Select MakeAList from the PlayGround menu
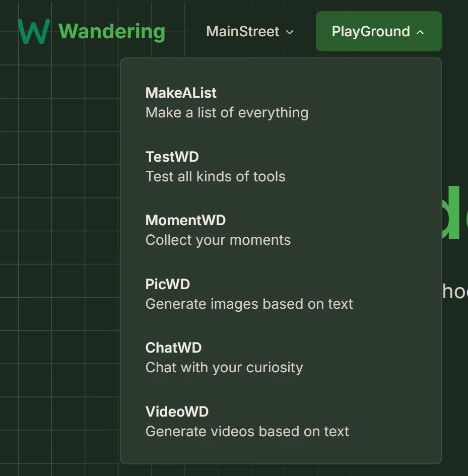The height and width of the screenshot is (476, 468). click(x=181, y=93)
